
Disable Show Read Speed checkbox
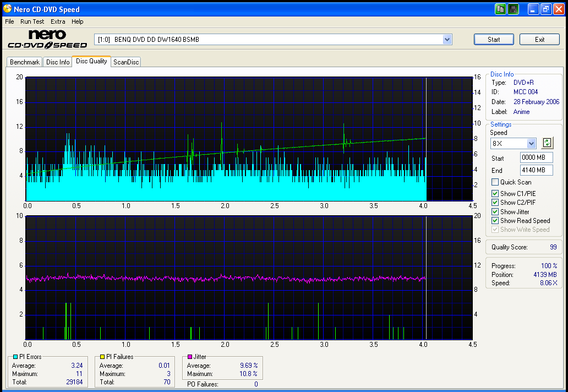[x=495, y=221]
